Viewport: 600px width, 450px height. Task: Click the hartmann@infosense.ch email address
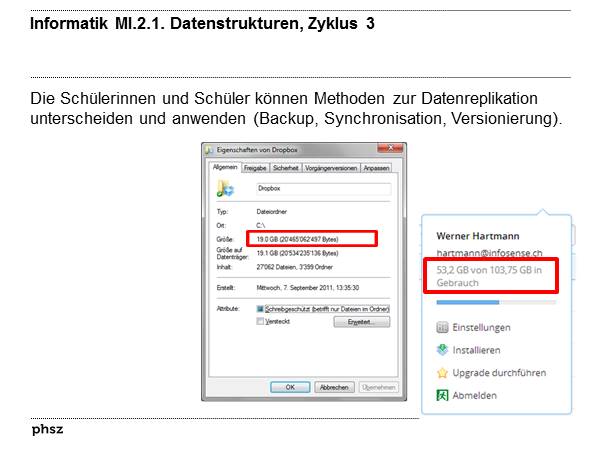click(489, 253)
